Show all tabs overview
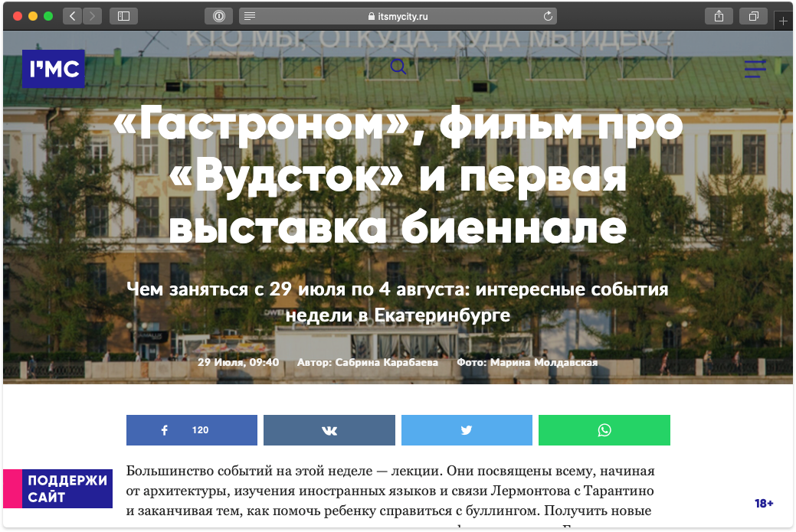796x532 pixels. tap(753, 16)
